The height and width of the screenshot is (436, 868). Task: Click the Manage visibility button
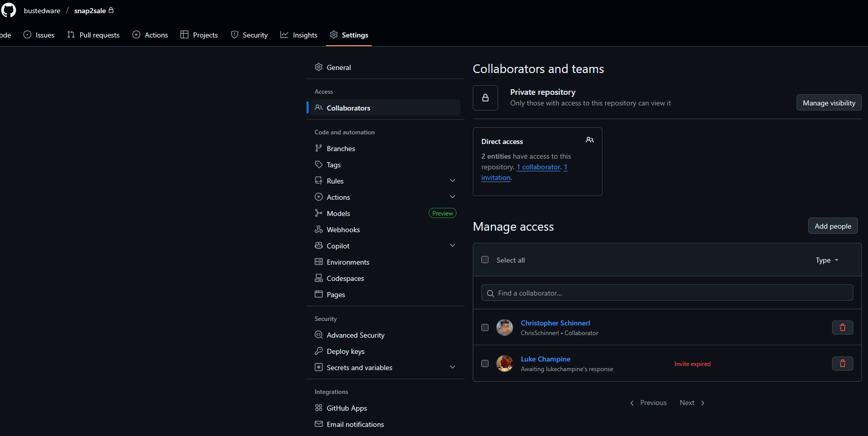tap(828, 103)
